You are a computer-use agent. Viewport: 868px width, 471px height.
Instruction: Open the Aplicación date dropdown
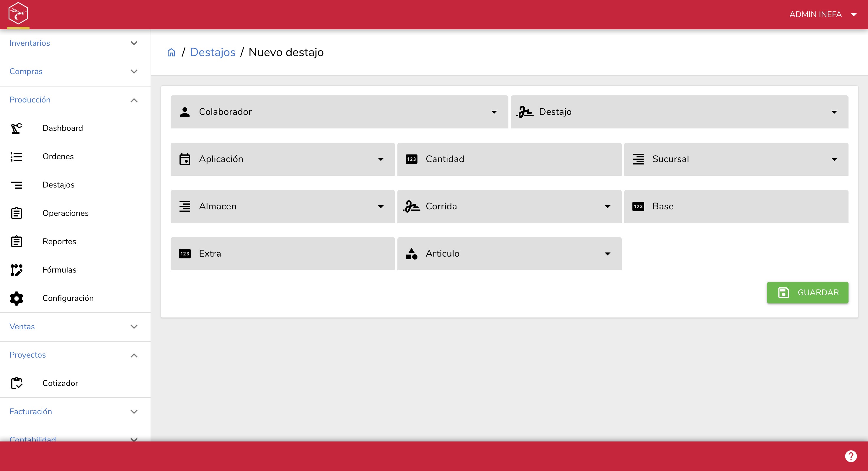(283, 159)
